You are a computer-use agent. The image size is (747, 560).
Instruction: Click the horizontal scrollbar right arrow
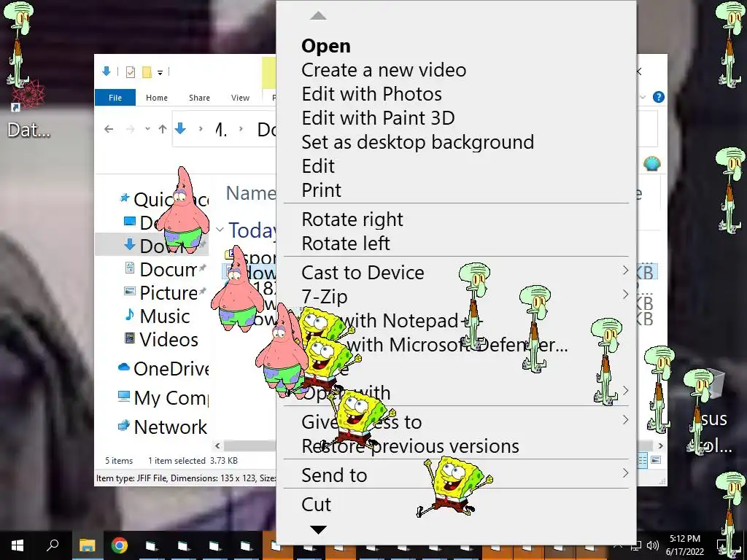click(x=661, y=446)
